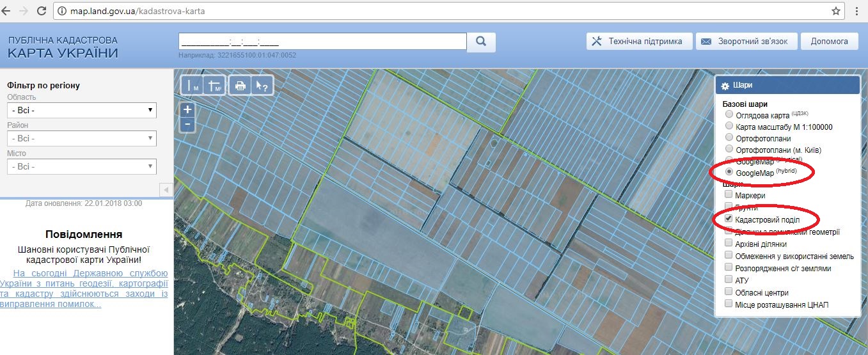This screenshot has height=355, width=868.
Task: Zoom out with the minus button
Action: click(187, 124)
